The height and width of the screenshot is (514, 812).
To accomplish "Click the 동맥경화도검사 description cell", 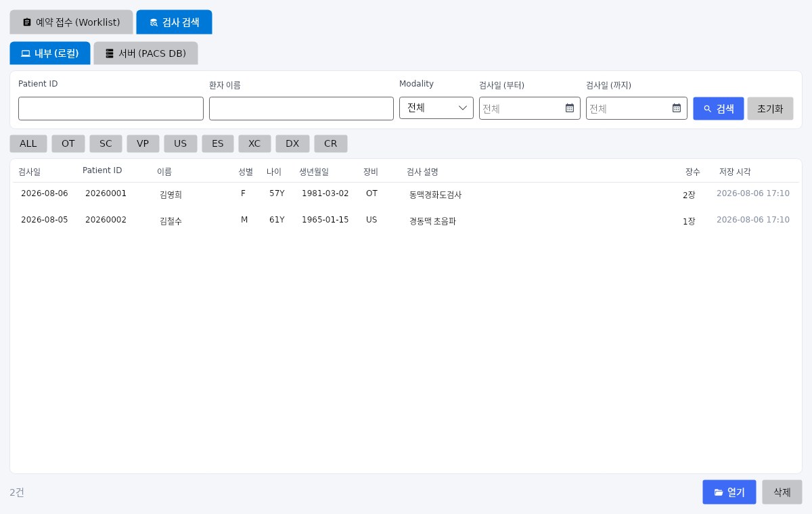I will click(435, 195).
